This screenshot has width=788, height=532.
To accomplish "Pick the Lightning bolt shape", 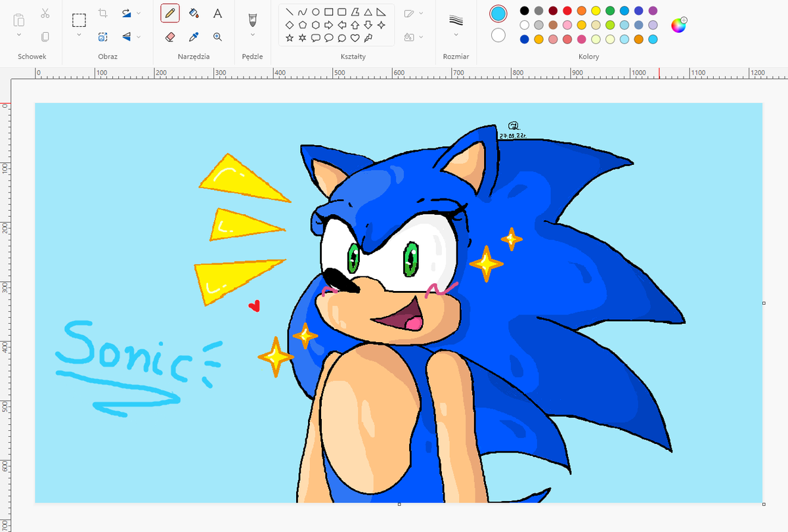I will [x=368, y=38].
